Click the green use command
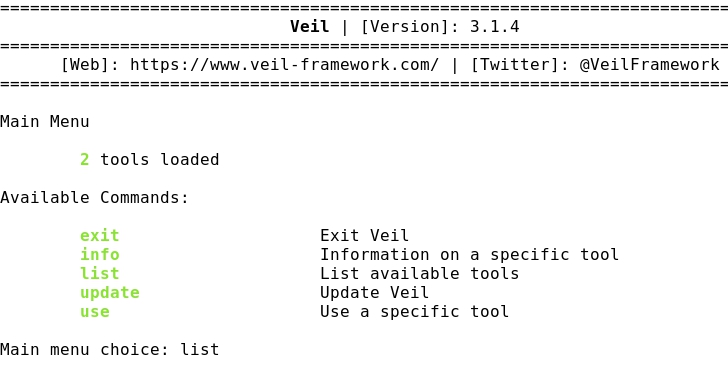Viewport: 728px width, 368px height. coord(95,311)
